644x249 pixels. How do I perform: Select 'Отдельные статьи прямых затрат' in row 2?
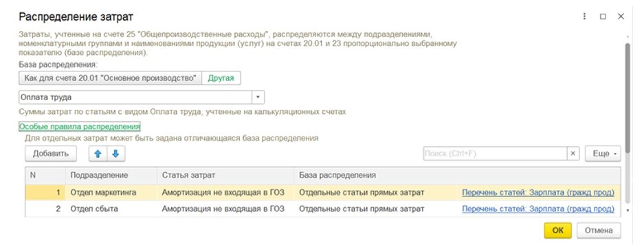[x=375, y=209]
